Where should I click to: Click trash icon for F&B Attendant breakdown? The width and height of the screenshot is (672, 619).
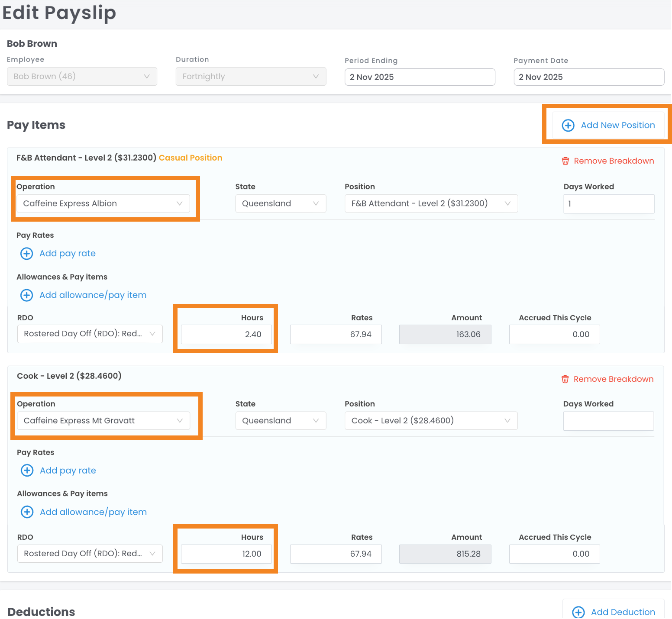click(565, 161)
